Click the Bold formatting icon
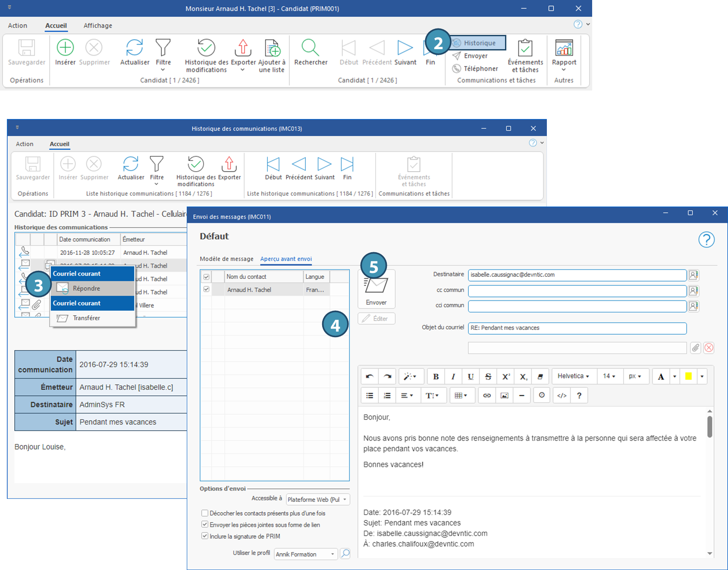The width and height of the screenshot is (728, 570). pos(436,376)
